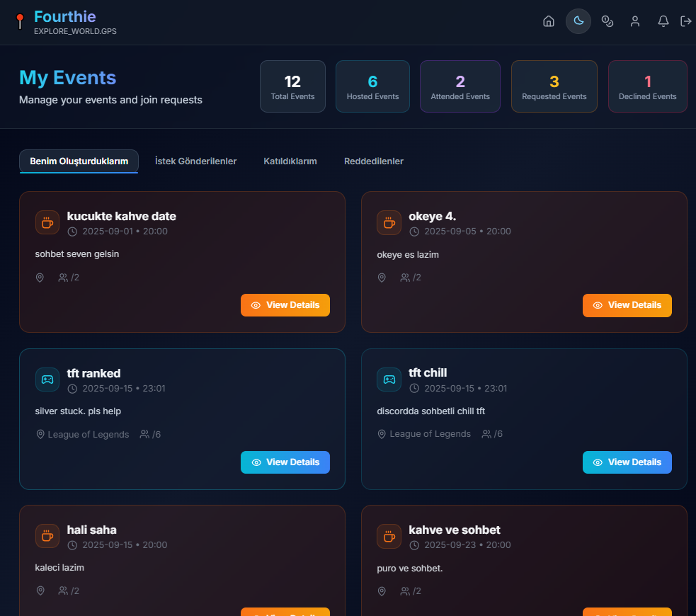Select Benim Oluşturduklarım tab
The width and height of the screenshot is (696, 616).
coord(79,161)
